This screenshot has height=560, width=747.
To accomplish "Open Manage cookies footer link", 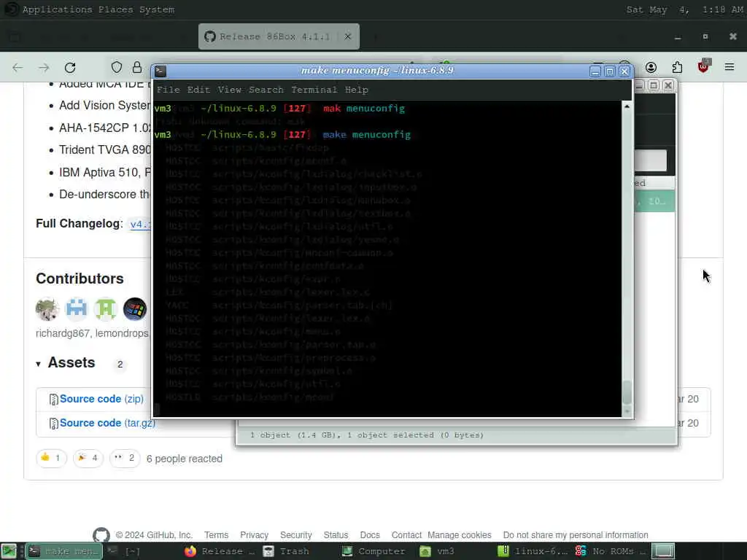I will 460,535.
